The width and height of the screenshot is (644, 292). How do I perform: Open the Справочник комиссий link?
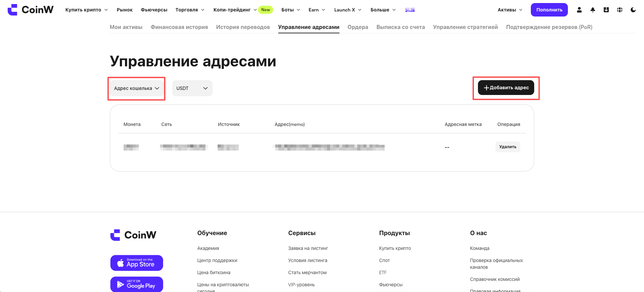pos(495,279)
